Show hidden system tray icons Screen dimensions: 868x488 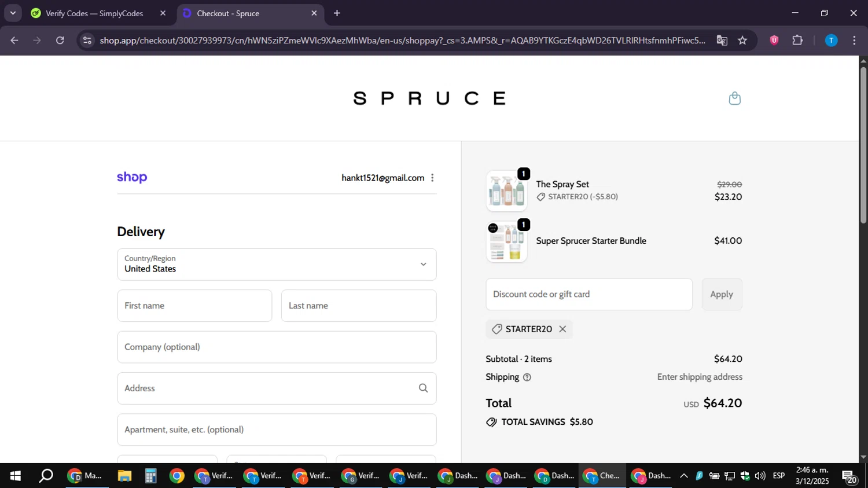(683, 476)
